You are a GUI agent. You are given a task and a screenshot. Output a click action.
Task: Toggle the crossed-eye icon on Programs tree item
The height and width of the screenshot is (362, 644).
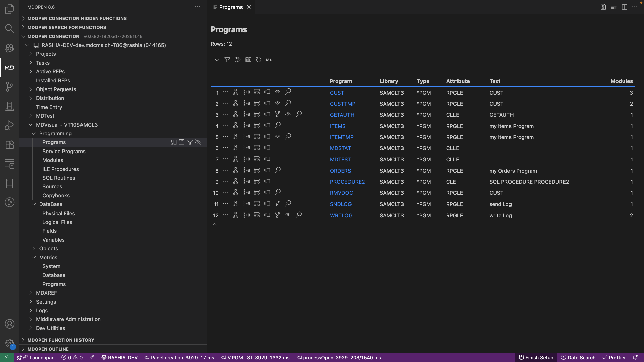click(198, 142)
